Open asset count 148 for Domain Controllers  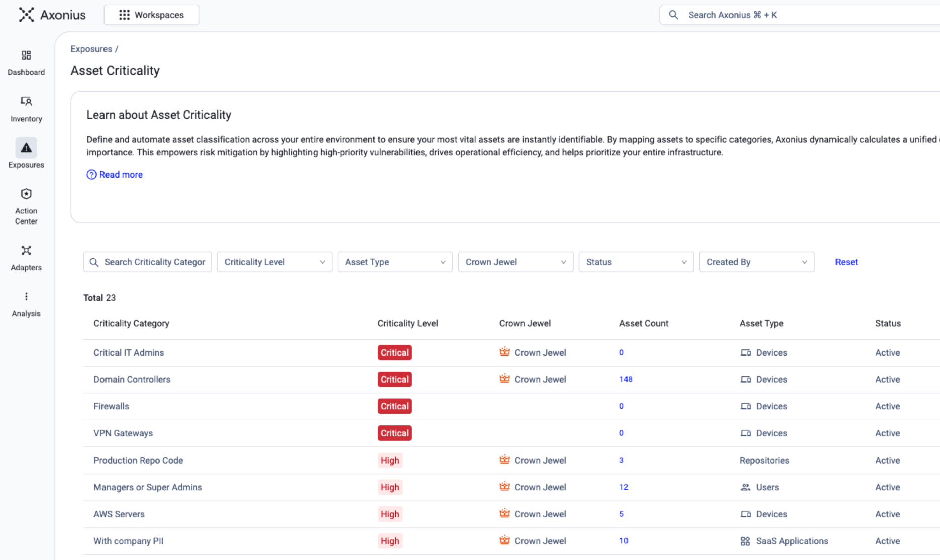pos(625,379)
